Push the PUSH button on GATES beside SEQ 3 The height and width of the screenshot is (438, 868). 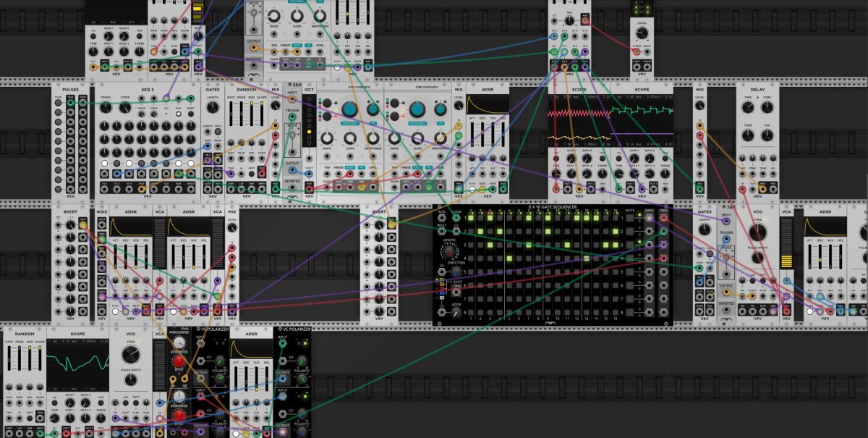tap(218, 132)
